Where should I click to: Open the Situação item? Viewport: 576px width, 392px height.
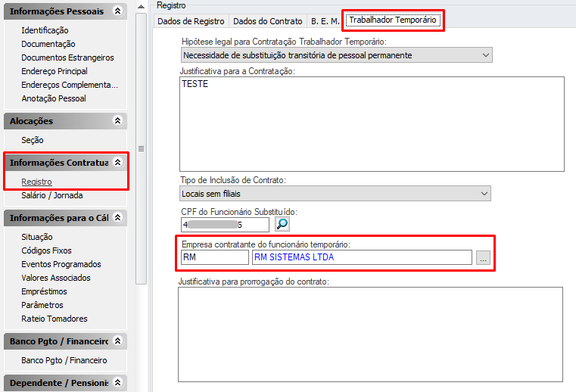pyautogui.click(x=37, y=237)
